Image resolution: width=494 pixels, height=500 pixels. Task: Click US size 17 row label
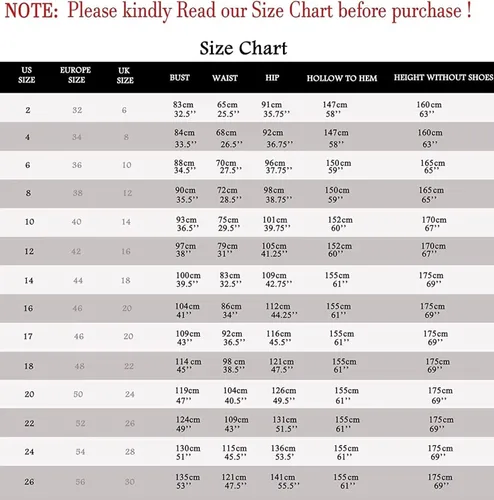[28, 336]
